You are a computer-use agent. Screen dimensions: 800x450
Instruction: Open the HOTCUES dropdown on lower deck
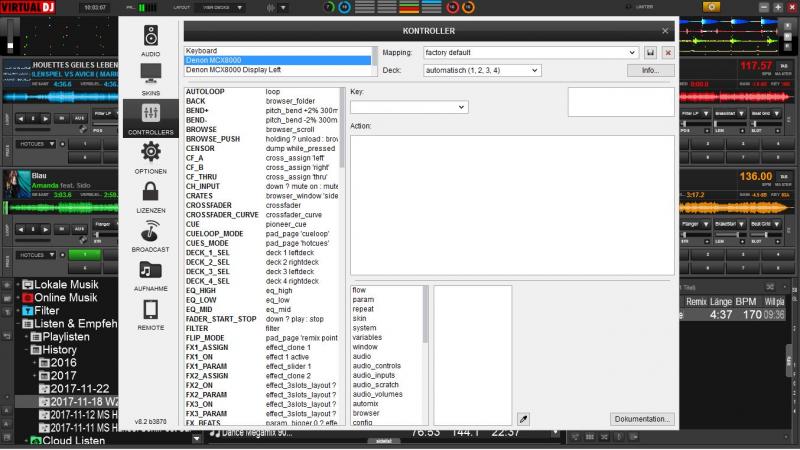(37, 255)
